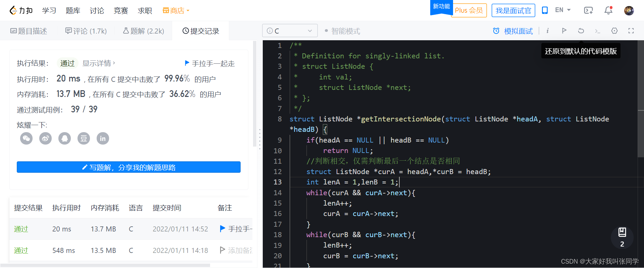The width and height of the screenshot is (644, 268).
Task: Click 写题解，分享我的解题思路 button
Action: tap(129, 167)
